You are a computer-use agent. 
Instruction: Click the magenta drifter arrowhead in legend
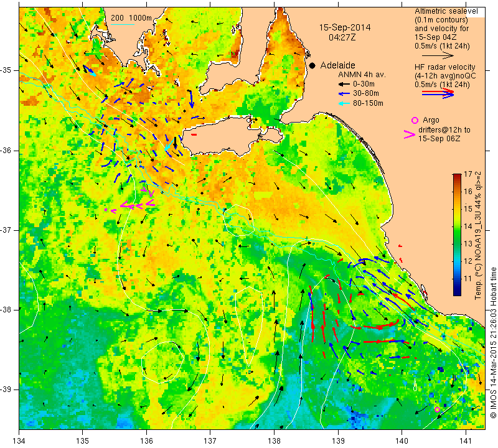pos(410,134)
